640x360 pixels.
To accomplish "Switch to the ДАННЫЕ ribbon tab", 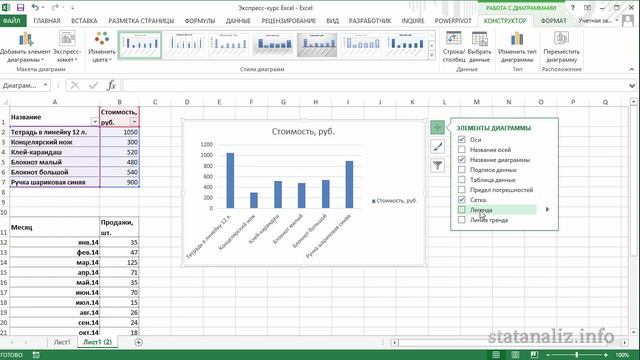I will tap(238, 20).
